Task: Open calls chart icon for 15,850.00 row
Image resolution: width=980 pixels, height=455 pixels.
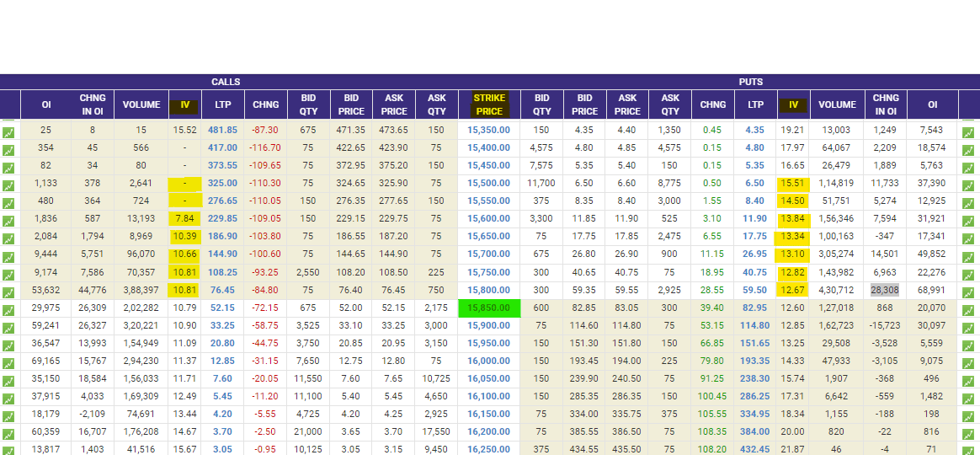Action: (x=8, y=310)
